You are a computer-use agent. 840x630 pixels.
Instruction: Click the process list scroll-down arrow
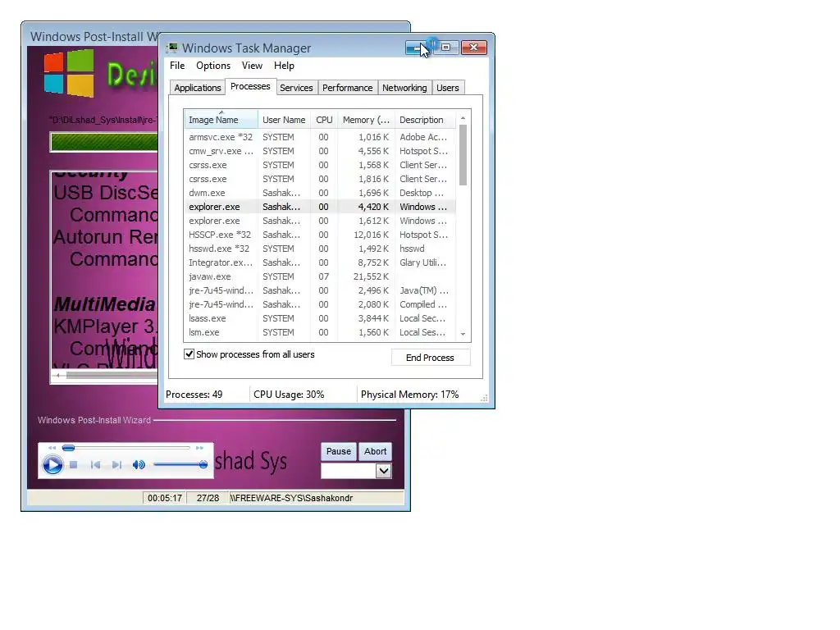(x=463, y=335)
